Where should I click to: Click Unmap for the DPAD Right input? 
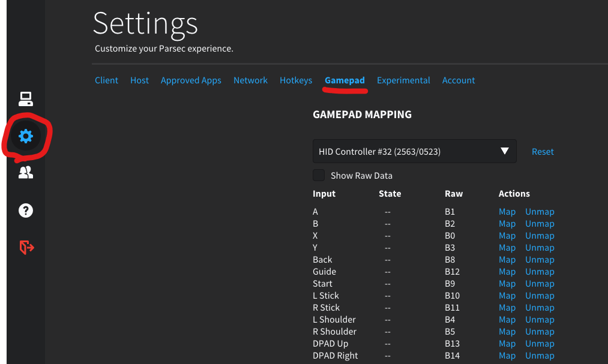tap(540, 356)
